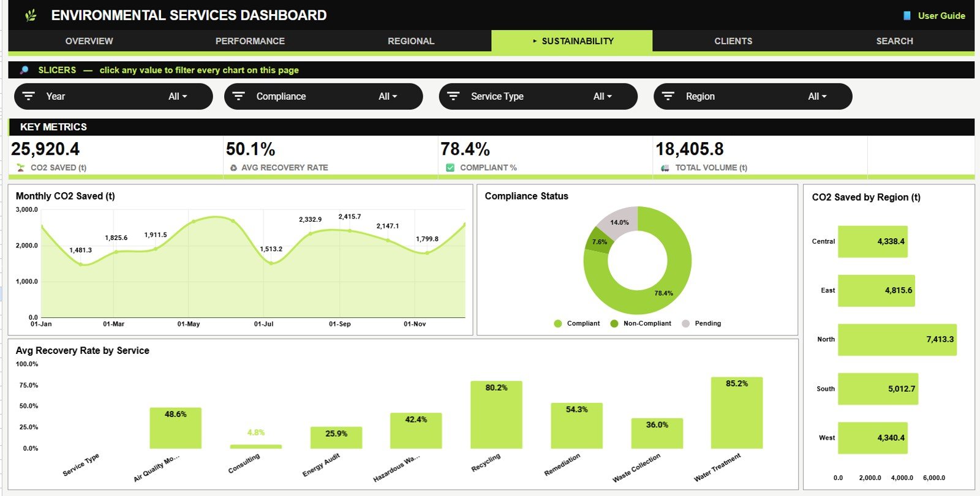The image size is (980, 496).
Task: Click the 7.6% Non-Compliant donut segment
Action: [599, 241]
